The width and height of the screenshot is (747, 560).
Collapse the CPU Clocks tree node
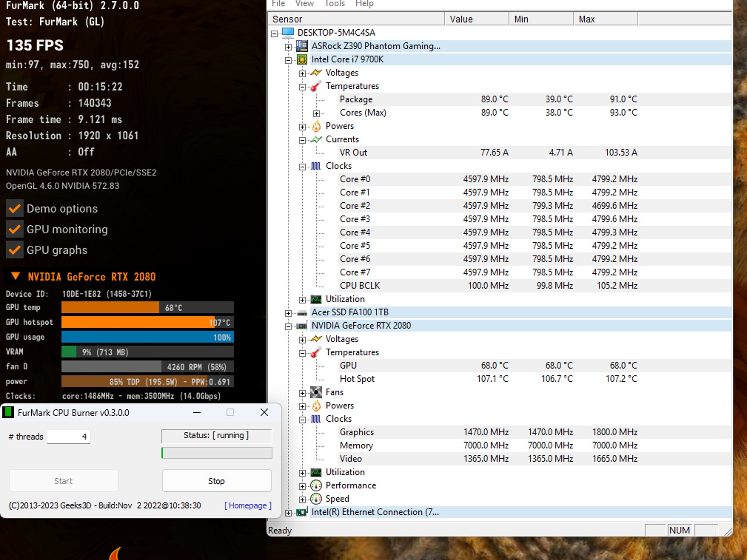click(302, 167)
